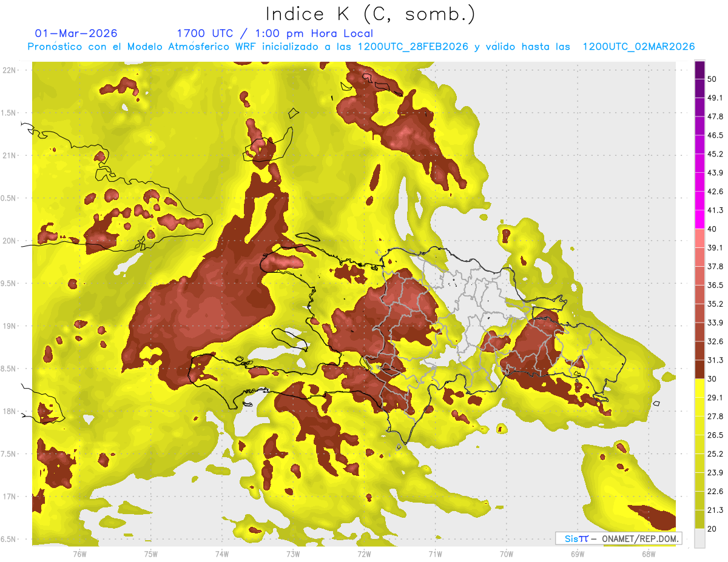The height and width of the screenshot is (562, 728).
Task: Click the colorbar value "27.8"
Action: [715, 416]
